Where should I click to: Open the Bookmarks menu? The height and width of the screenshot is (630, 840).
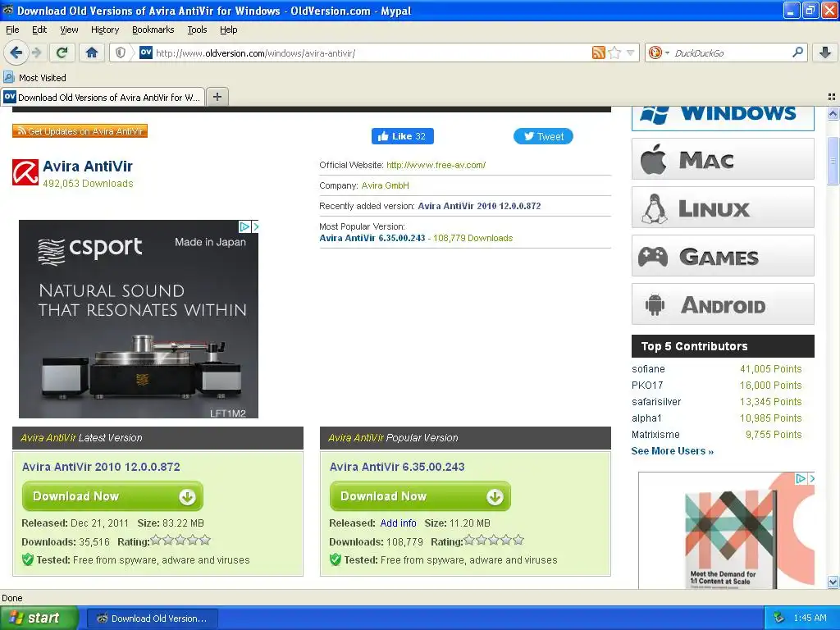click(x=153, y=30)
